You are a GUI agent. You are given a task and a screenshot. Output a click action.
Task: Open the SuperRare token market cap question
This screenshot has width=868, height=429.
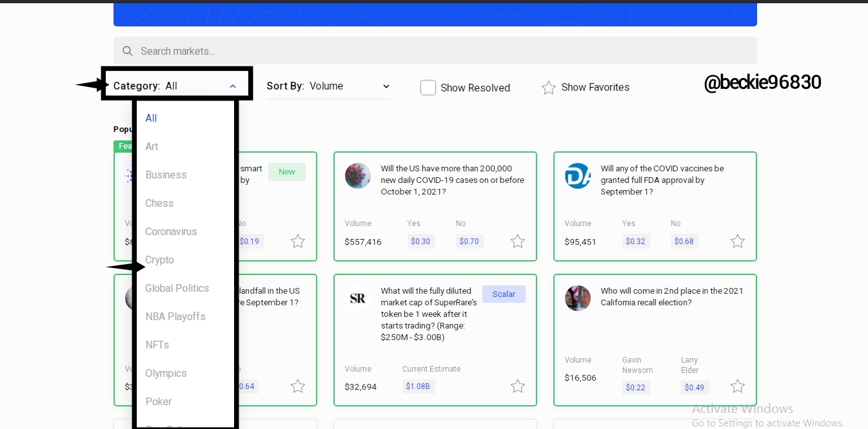point(429,314)
